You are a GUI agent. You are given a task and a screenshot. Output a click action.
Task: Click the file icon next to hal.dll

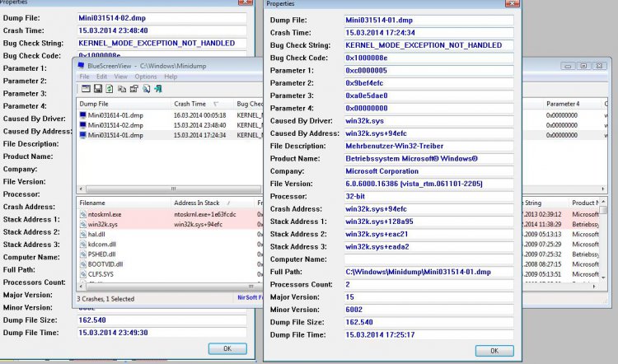[82, 234]
